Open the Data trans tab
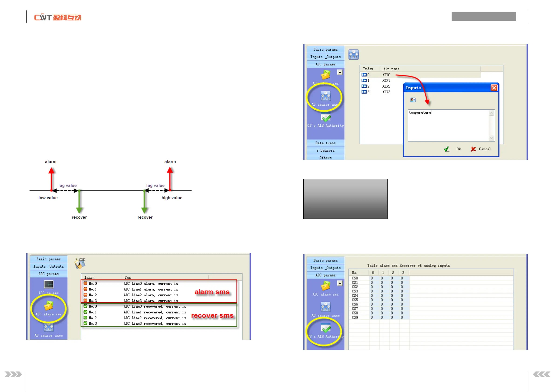The image size is (554, 392). click(x=325, y=143)
